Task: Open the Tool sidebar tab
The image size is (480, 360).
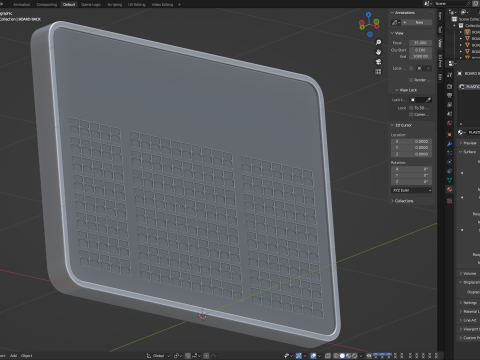Action: coord(440,29)
